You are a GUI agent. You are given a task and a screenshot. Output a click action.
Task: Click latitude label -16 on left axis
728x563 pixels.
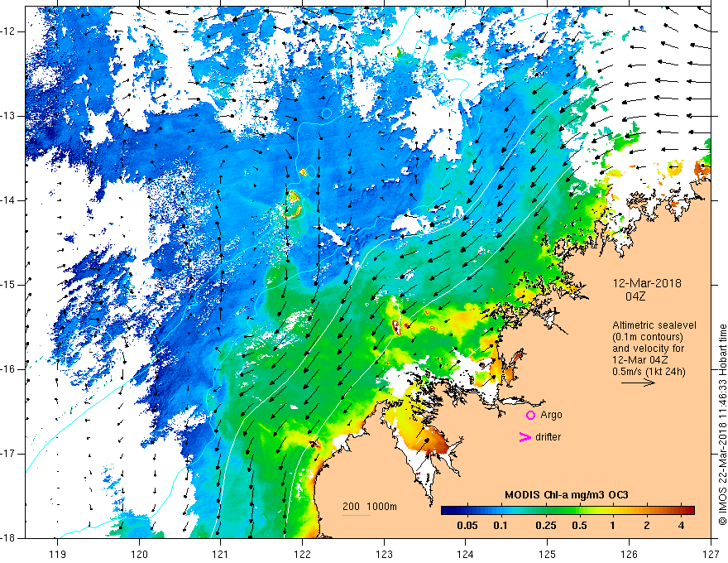(8, 369)
